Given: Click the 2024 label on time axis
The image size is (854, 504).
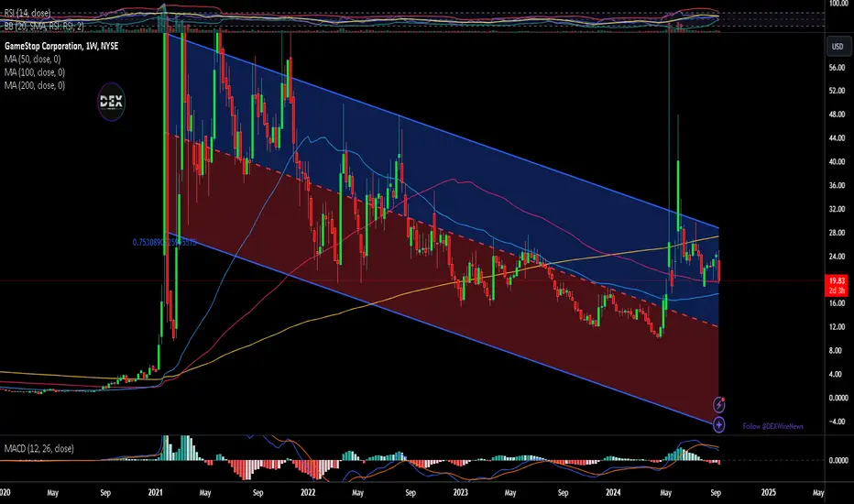Looking at the screenshot, I should tap(613, 493).
